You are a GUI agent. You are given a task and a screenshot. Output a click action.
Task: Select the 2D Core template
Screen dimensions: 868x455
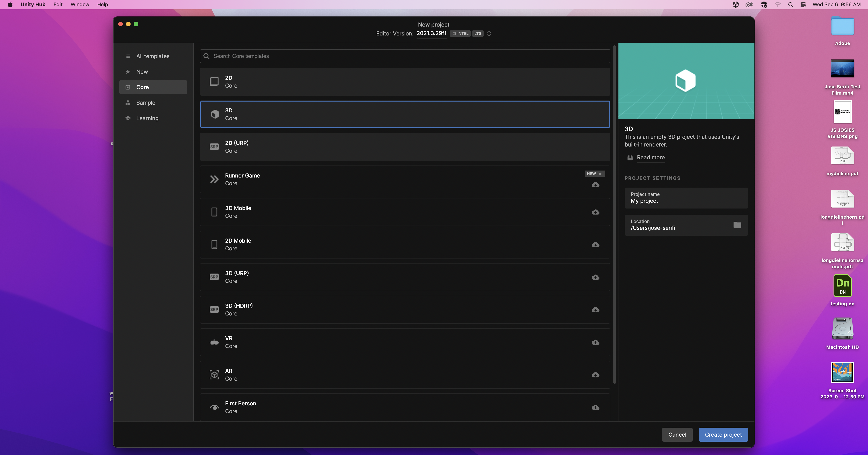[x=405, y=82]
